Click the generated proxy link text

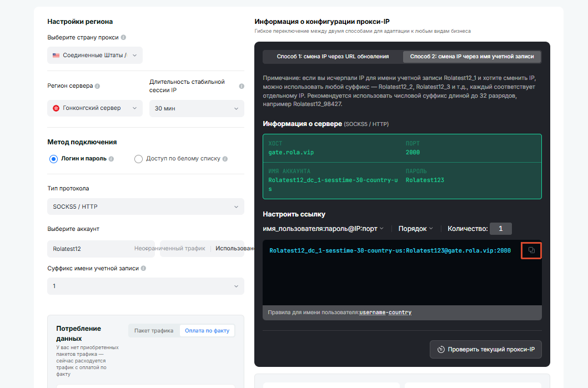[390, 250]
